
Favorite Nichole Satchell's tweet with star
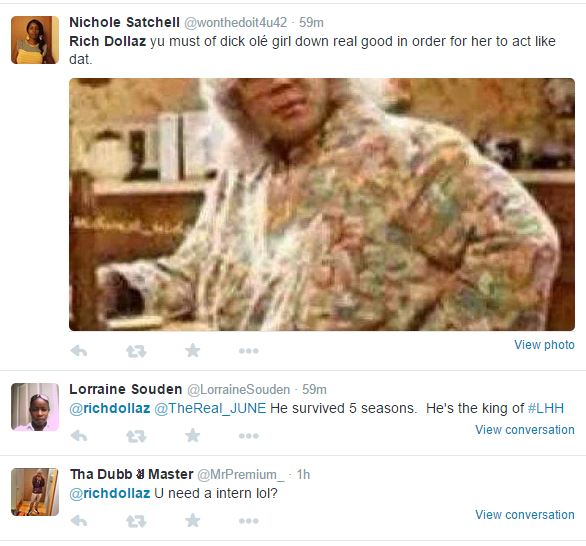click(x=193, y=351)
